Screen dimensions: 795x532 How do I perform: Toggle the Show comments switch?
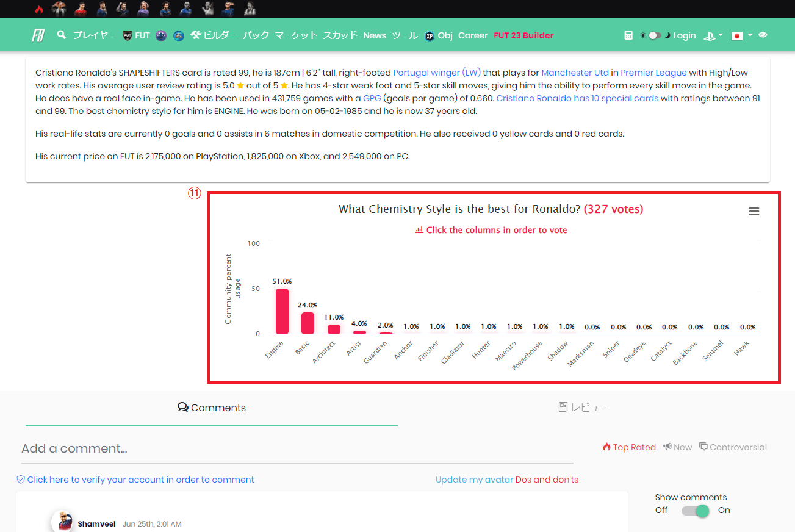tap(696, 511)
